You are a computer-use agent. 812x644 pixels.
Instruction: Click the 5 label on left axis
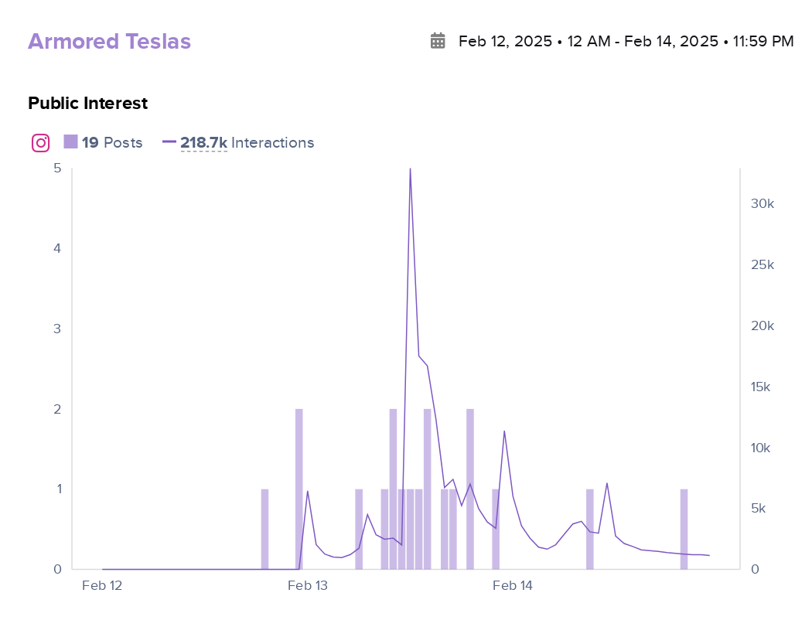[x=56, y=169]
